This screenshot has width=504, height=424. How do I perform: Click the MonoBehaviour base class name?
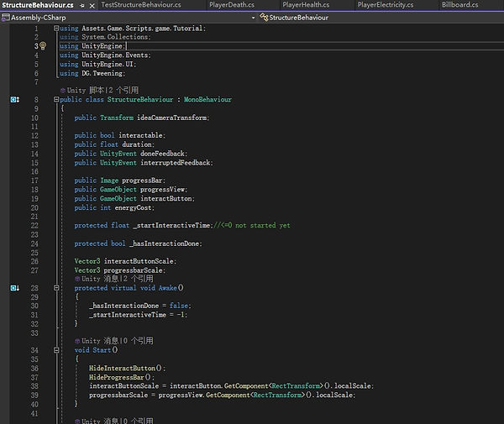207,100
